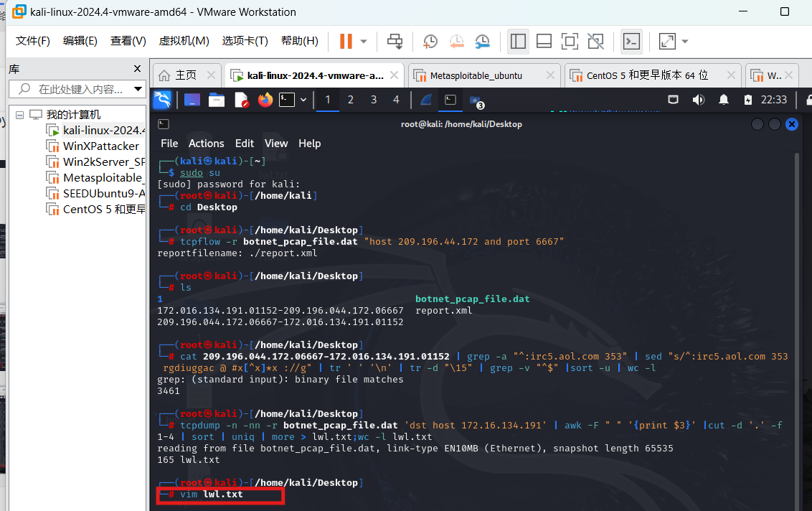Select SEEDUbuntu9 in the library tree
Viewport: 812px width, 511px height.
[x=96, y=193]
